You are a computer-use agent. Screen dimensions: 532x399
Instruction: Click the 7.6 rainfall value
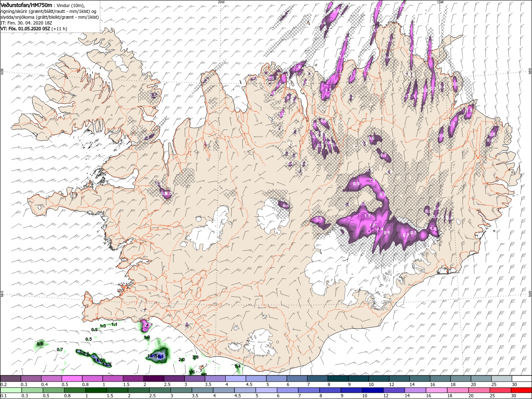point(86,354)
